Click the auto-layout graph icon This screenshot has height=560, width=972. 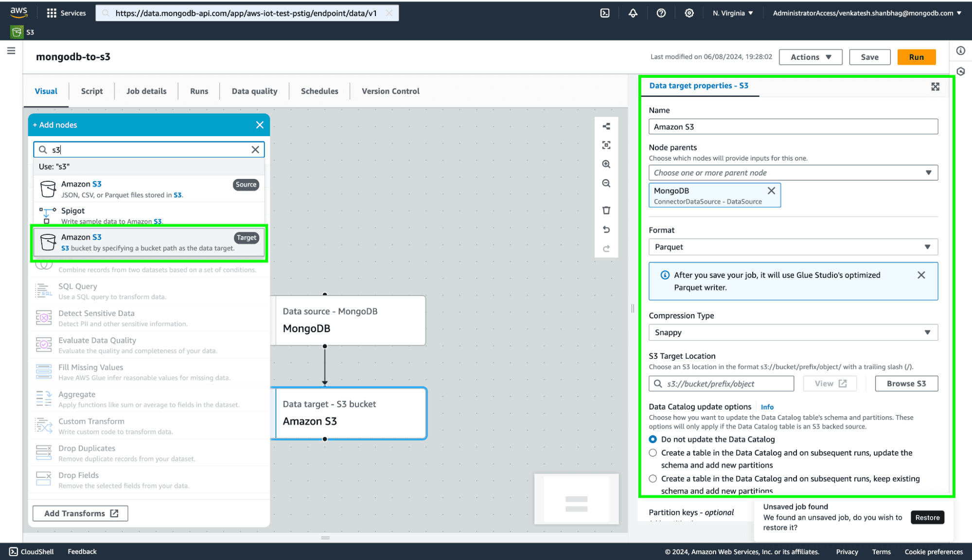tap(606, 126)
